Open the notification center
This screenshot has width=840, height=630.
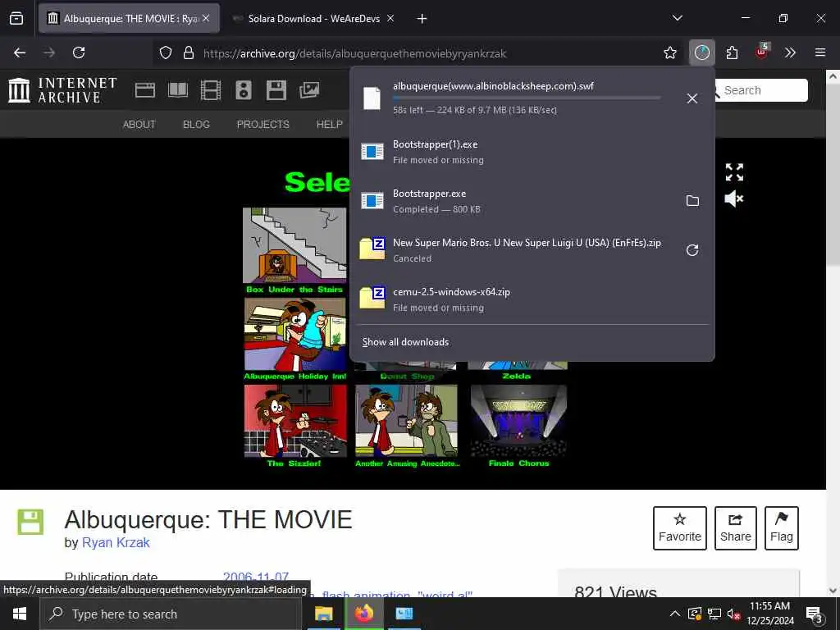click(815, 614)
